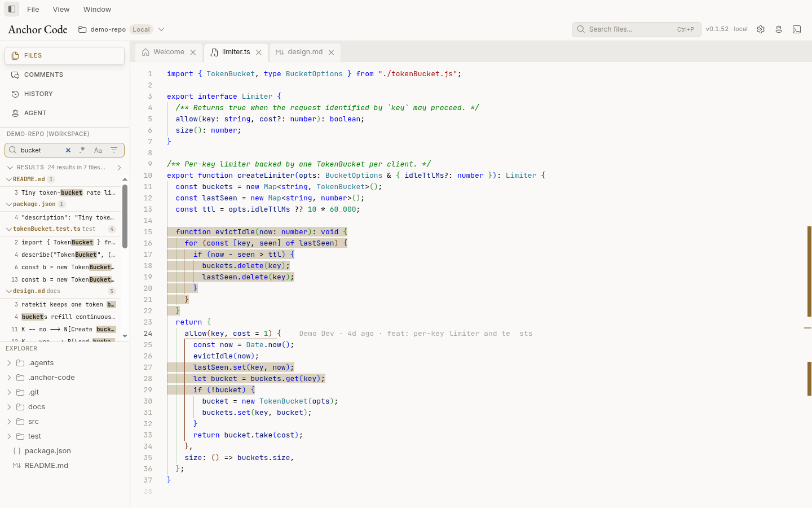Expand the test folder
This screenshot has width=812, height=508.
(9, 436)
